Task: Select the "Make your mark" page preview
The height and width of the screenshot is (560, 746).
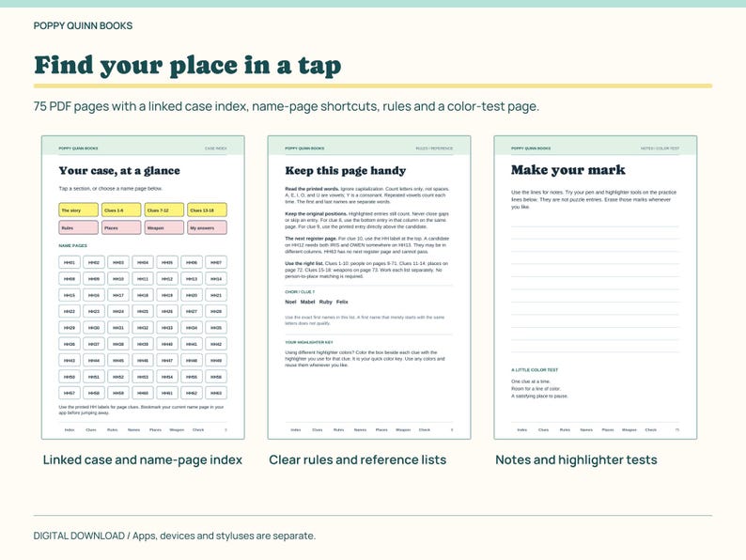Action: (x=596, y=288)
